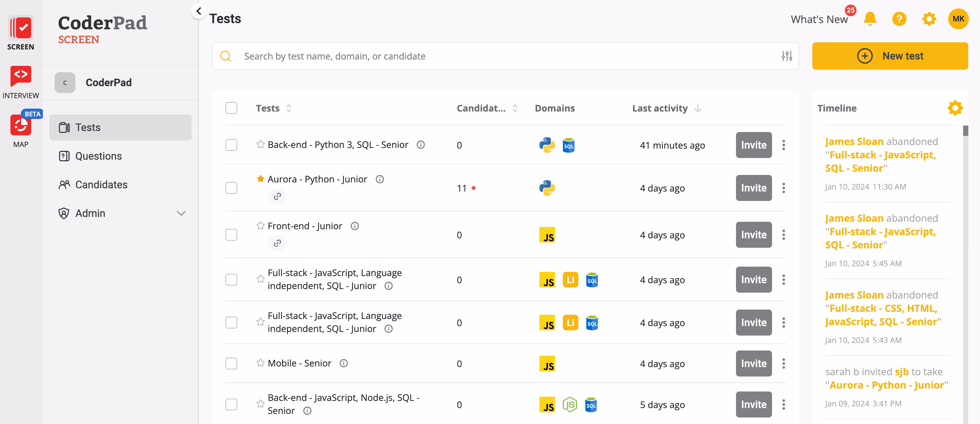
Task: Invite to Aurora - Python - Junior
Action: 754,188
